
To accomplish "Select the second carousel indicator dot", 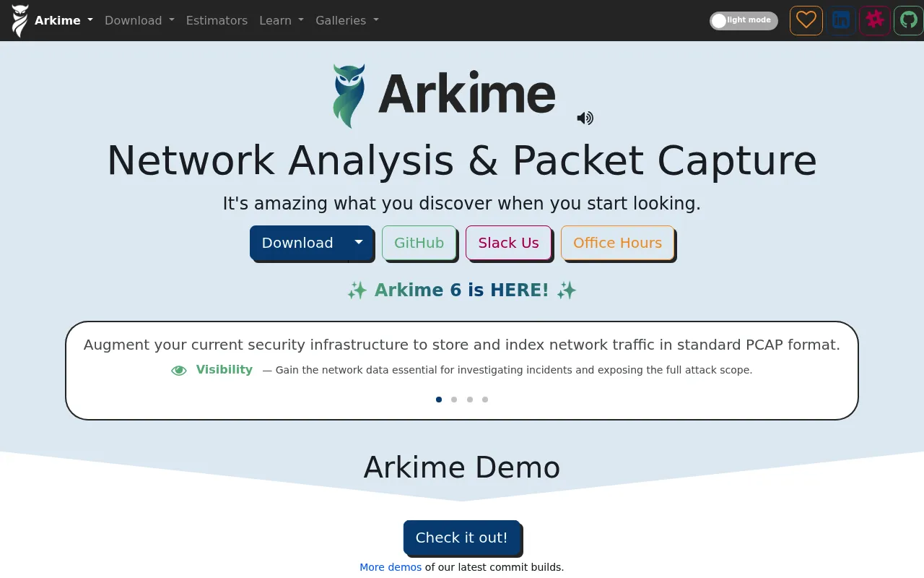I will click(x=454, y=400).
